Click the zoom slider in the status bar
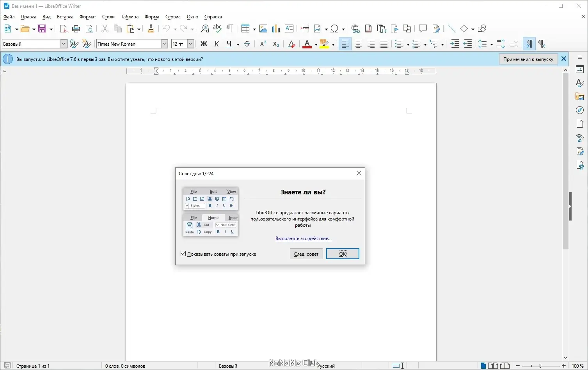This screenshot has height=370, width=588. click(x=540, y=366)
